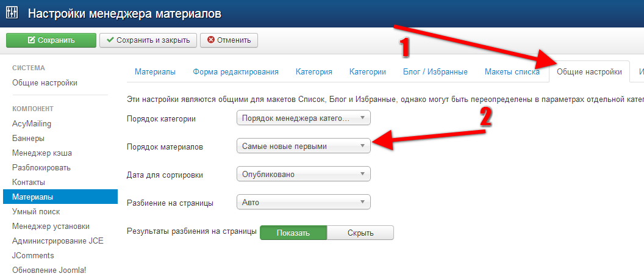Screen dimensions: 644x279
Task: Open AcyMailing in the component sidebar
Action: 32,123
